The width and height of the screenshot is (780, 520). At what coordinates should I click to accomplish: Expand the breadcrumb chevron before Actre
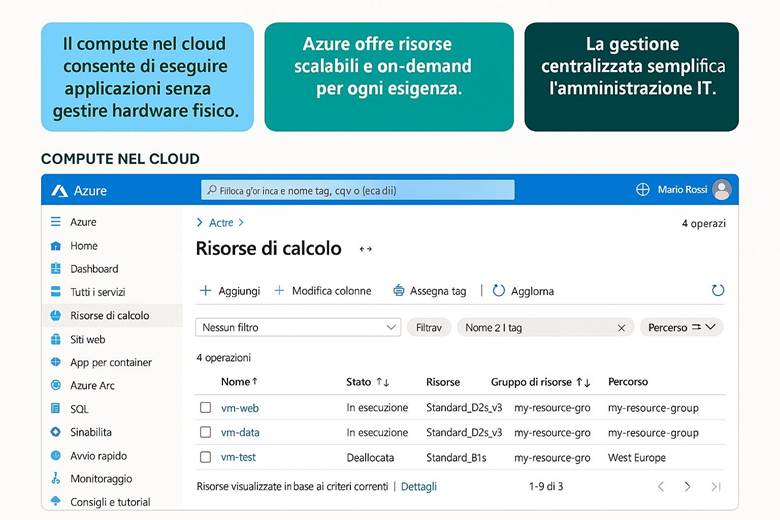click(x=199, y=222)
